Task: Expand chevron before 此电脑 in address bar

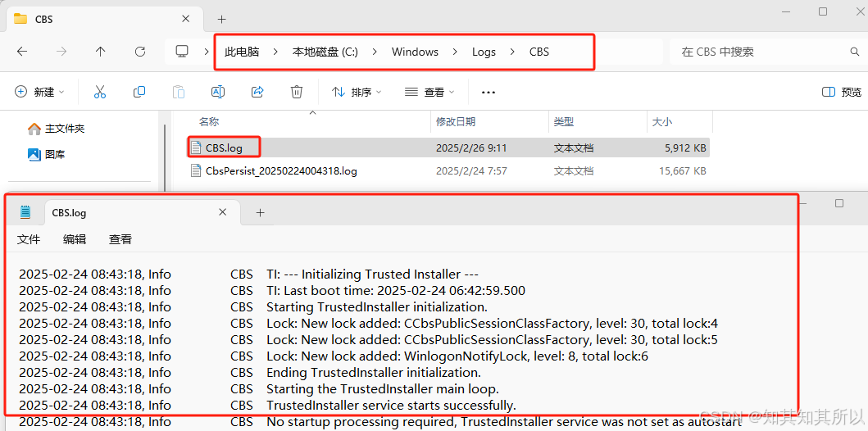Action: (207, 52)
